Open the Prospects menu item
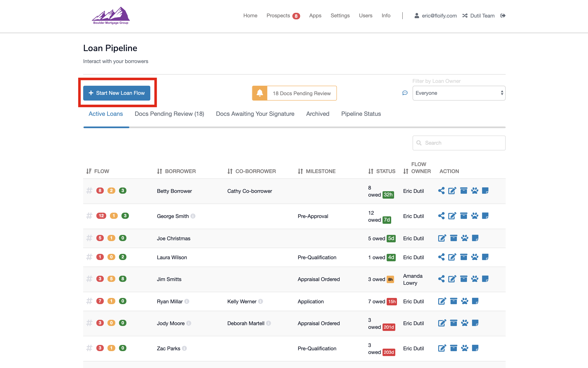The height and width of the screenshot is (368, 588). click(278, 16)
